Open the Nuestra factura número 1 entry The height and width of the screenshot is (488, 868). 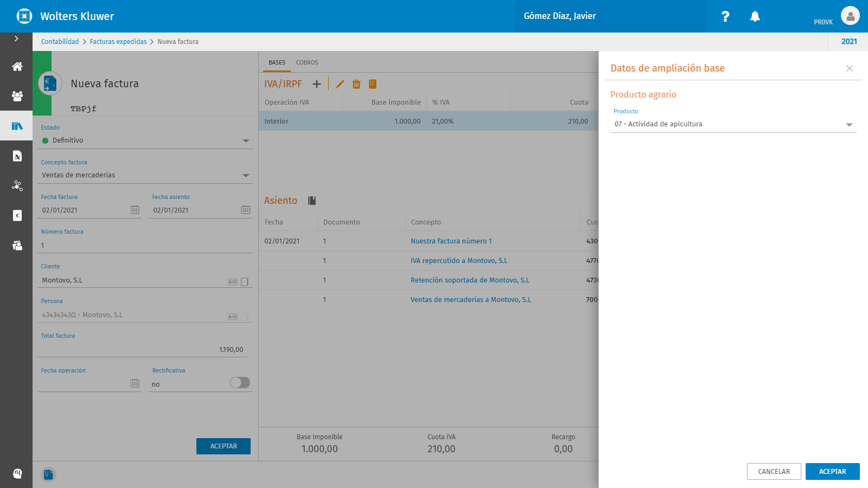coord(451,241)
